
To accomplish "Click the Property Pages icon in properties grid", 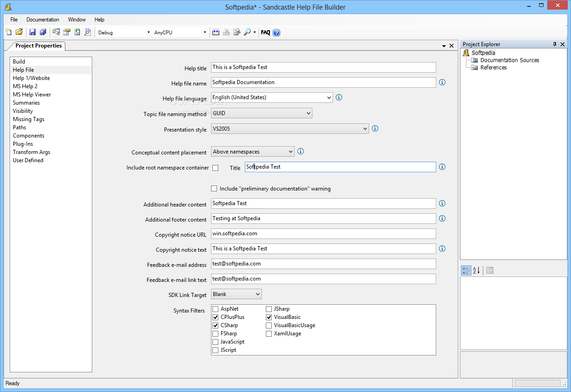I will [490, 270].
